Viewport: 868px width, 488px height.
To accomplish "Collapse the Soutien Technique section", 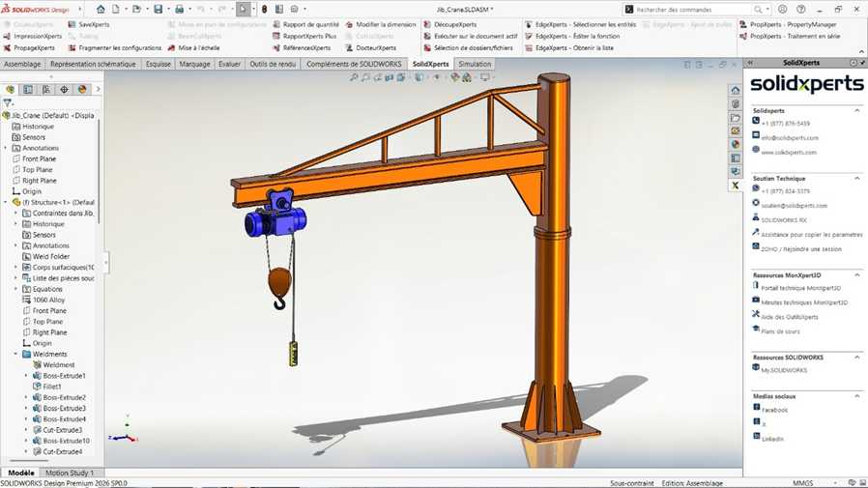I will (x=856, y=179).
